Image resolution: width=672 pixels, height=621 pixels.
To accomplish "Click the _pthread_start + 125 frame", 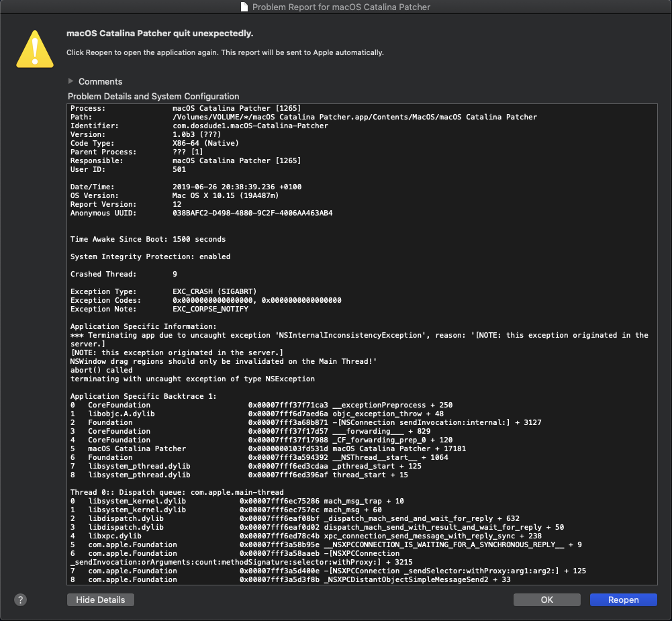I will 246,467.
